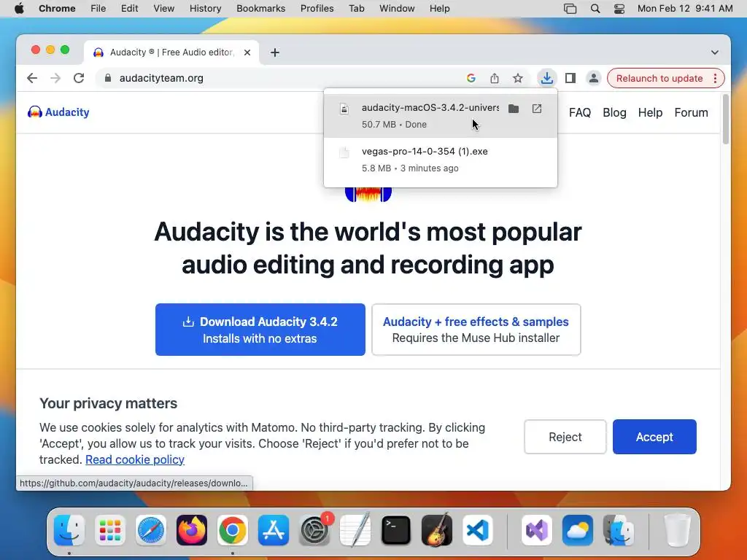The height and width of the screenshot is (560, 747).
Task: Open the Apple menu
Action: pos(19,9)
